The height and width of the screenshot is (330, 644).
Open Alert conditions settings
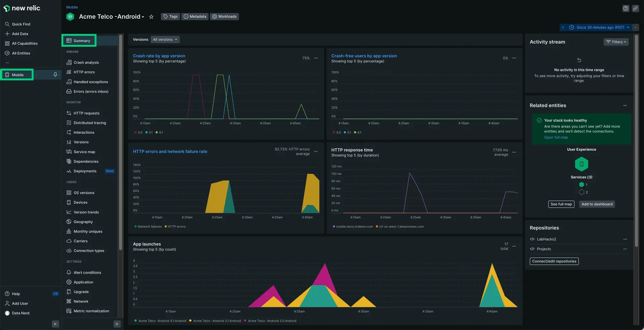point(87,272)
